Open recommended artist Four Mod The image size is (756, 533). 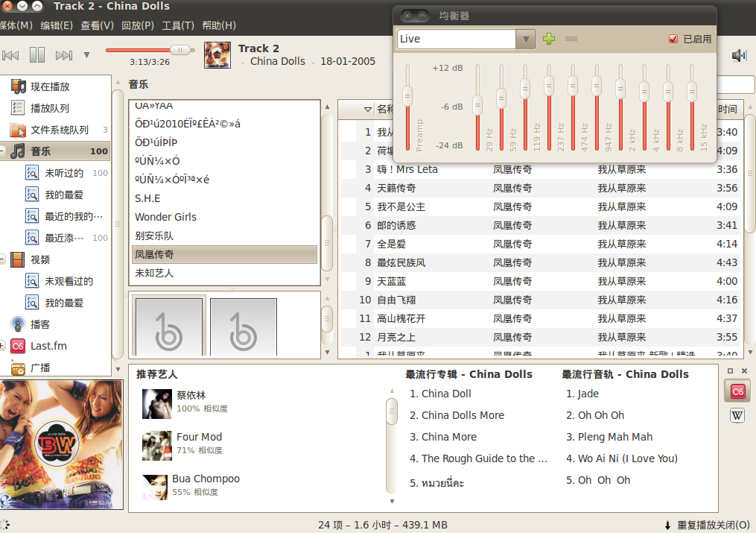point(199,437)
